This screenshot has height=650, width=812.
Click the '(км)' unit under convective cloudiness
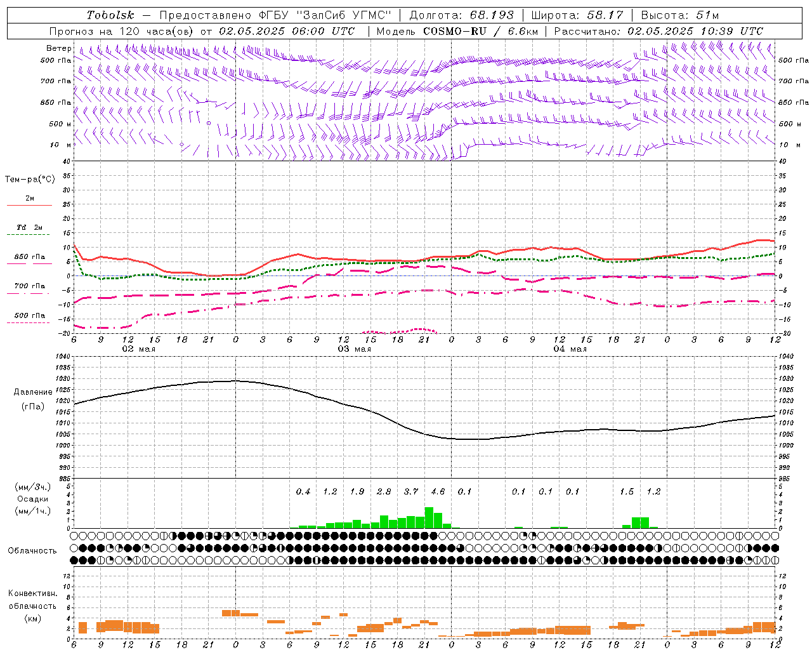tap(32, 618)
